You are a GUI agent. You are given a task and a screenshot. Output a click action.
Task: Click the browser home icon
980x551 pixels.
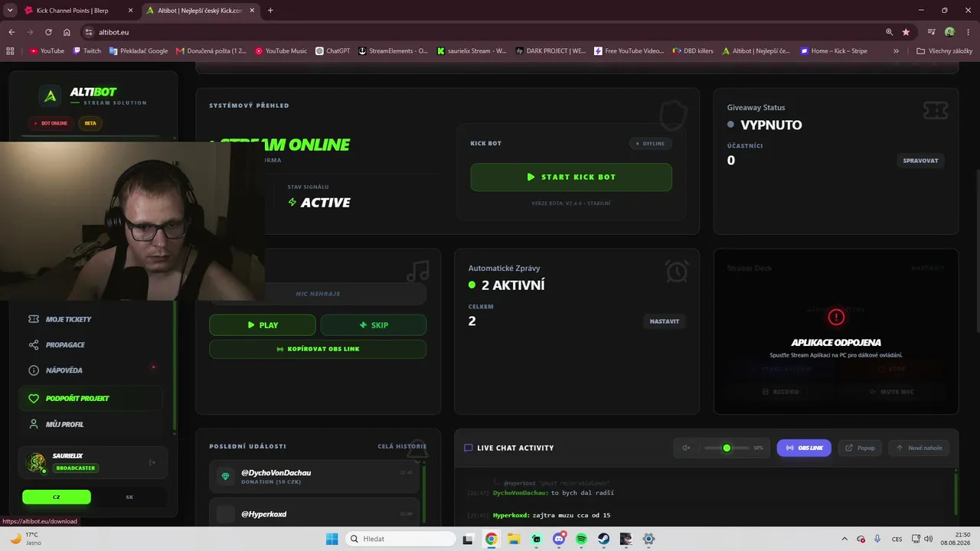point(67,32)
